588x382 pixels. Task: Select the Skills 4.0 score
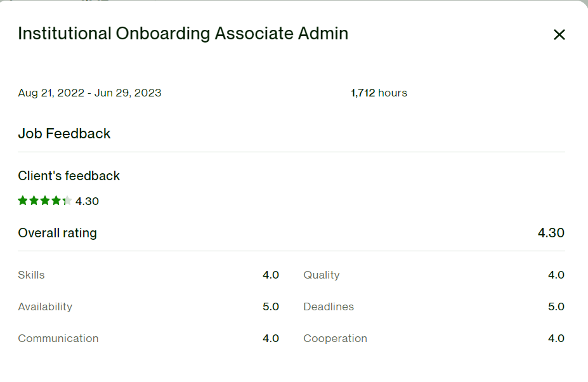tap(270, 275)
